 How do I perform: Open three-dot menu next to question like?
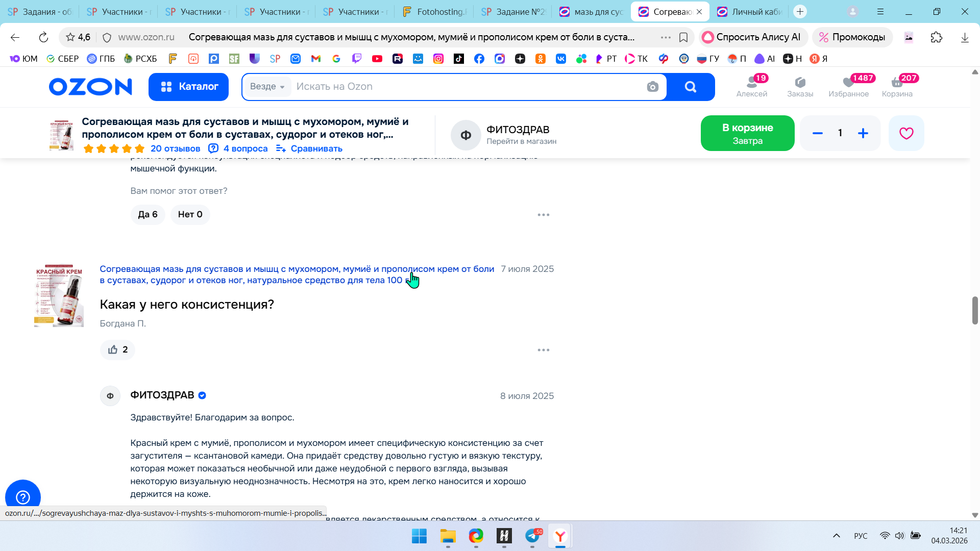(543, 350)
